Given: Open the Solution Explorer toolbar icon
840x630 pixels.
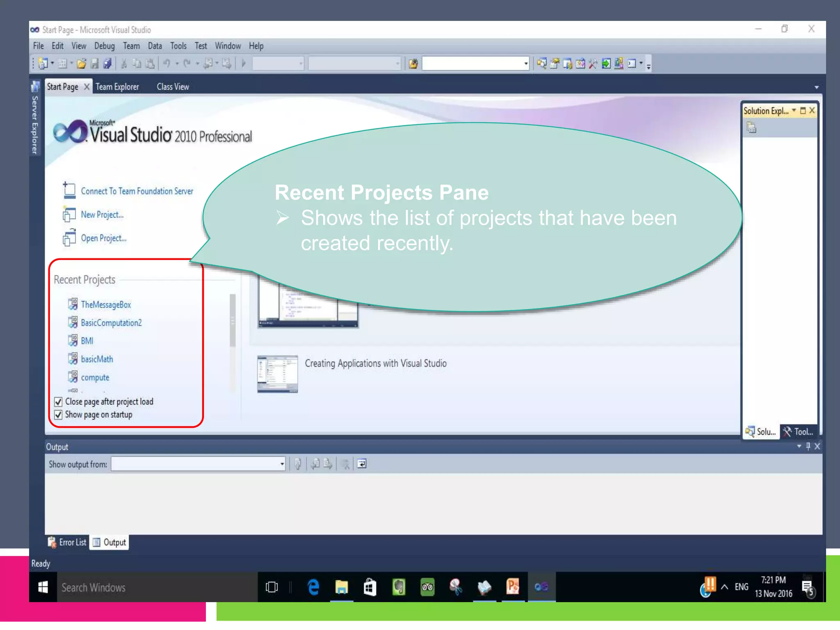Looking at the screenshot, I should click(x=541, y=64).
